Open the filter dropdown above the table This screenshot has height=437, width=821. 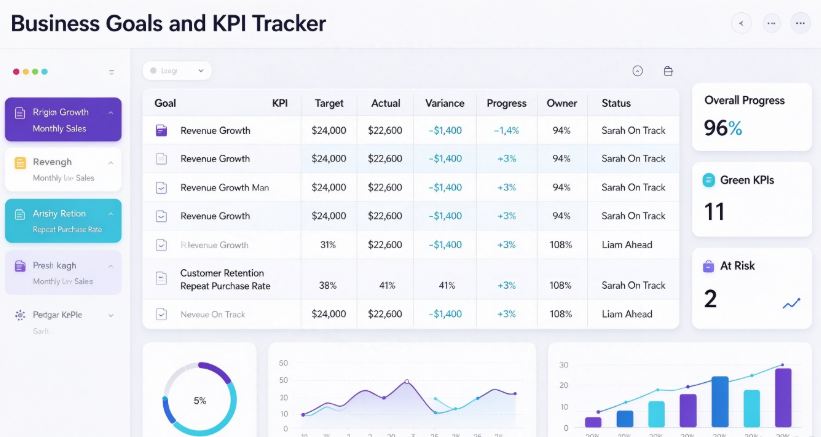(x=177, y=71)
